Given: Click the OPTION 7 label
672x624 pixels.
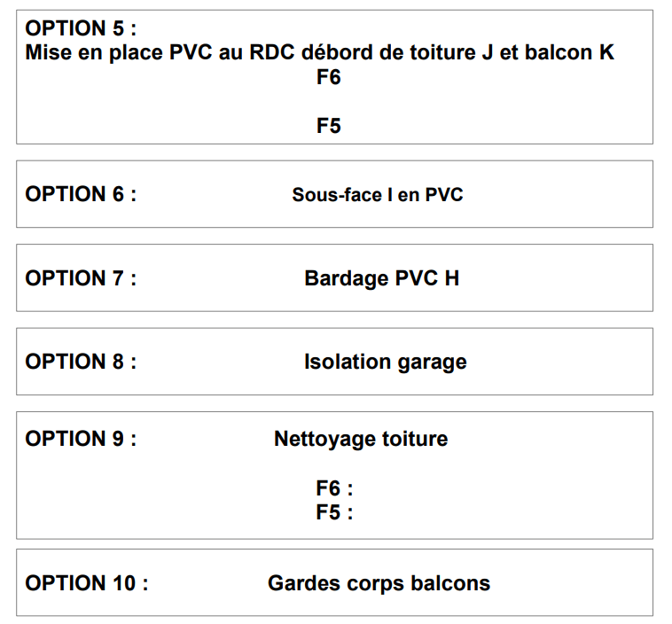Looking at the screenshot, I should click(x=81, y=278).
